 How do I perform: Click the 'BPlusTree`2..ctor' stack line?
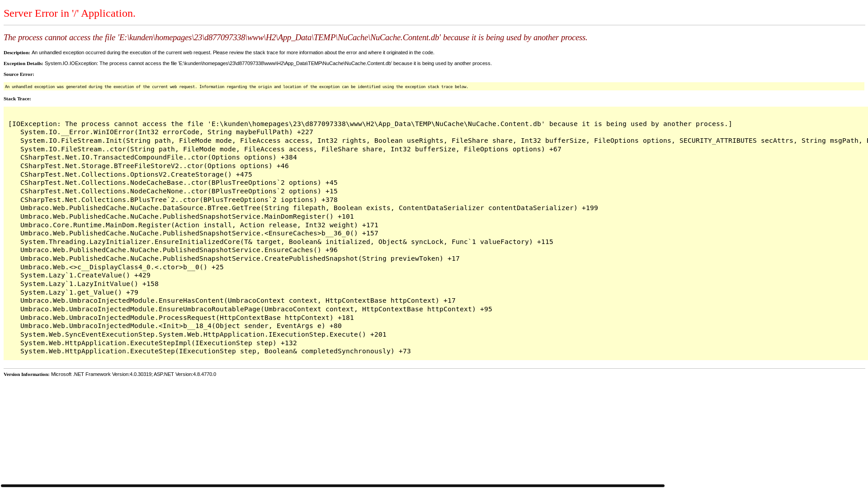(179, 200)
